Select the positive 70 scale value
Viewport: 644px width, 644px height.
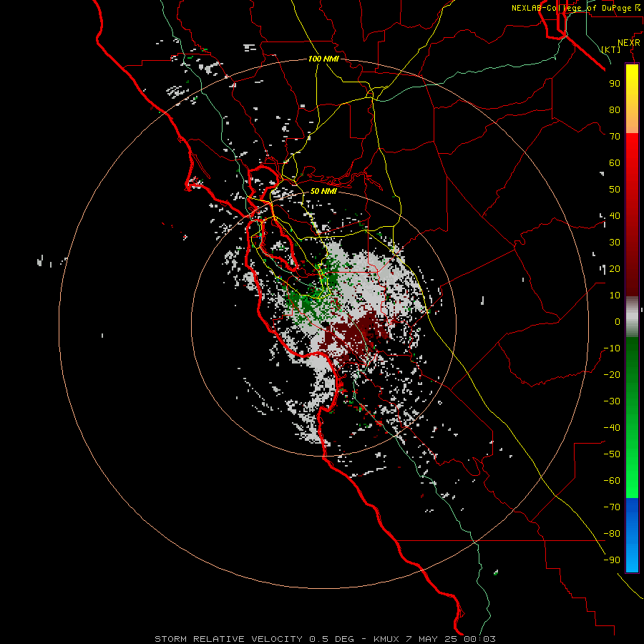click(615, 137)
